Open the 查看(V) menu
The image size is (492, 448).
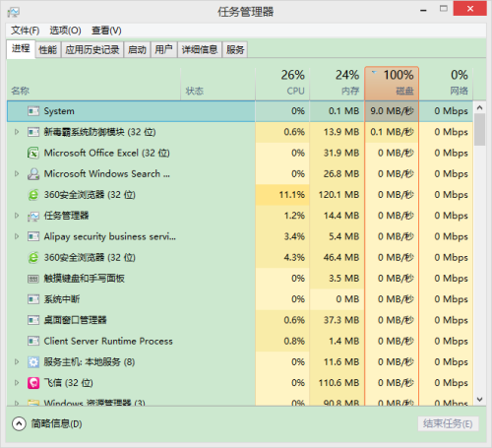pyautogui.click(x=106, y=31)
